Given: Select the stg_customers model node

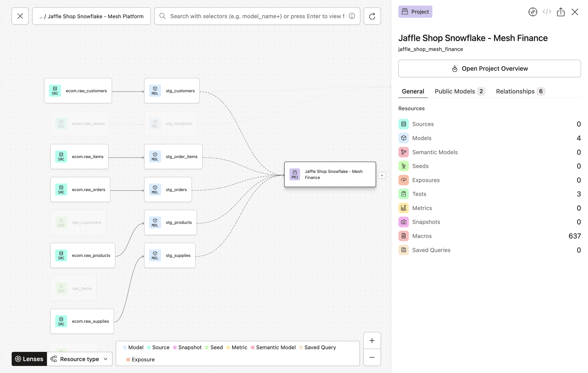Looking at the screenshot, I should click(172, 91).
